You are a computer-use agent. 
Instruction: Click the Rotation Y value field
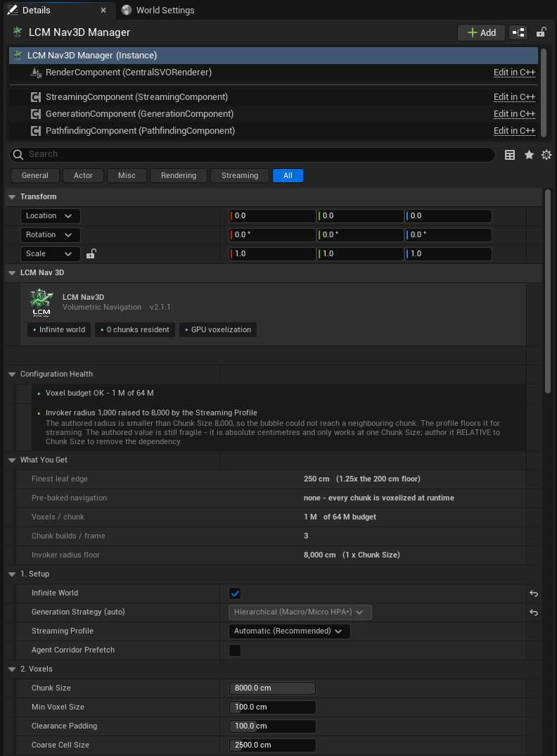coord(360,235)
